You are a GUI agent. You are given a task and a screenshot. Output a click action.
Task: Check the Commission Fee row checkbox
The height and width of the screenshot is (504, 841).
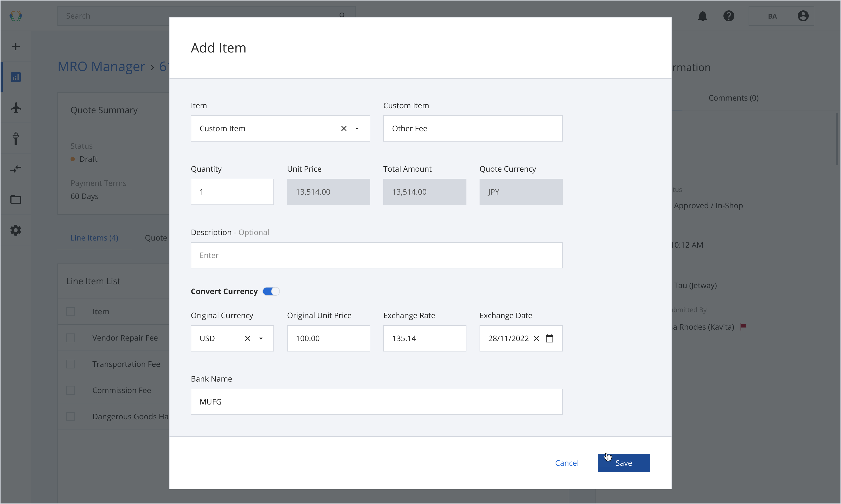(x=70, y=390)
